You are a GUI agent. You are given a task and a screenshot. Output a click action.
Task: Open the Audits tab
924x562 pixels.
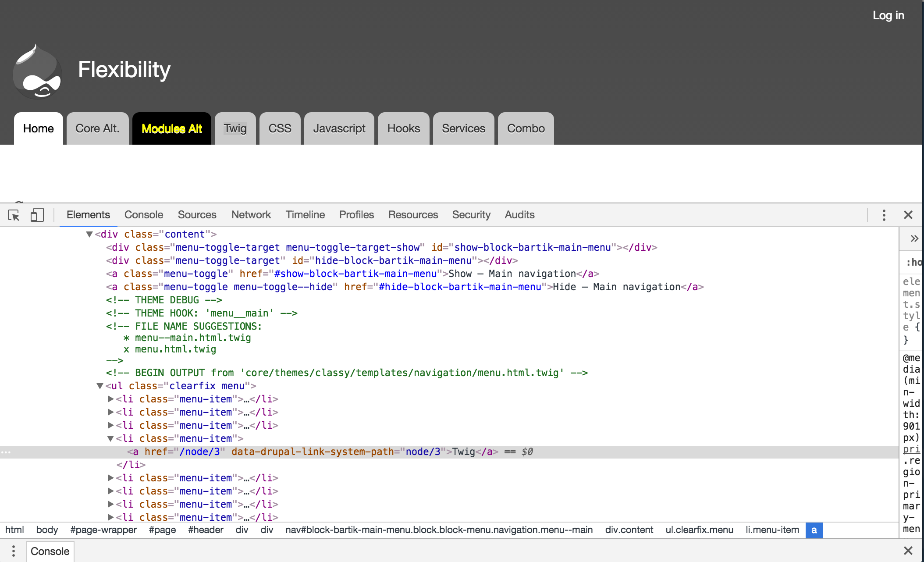tap(519, 215)
